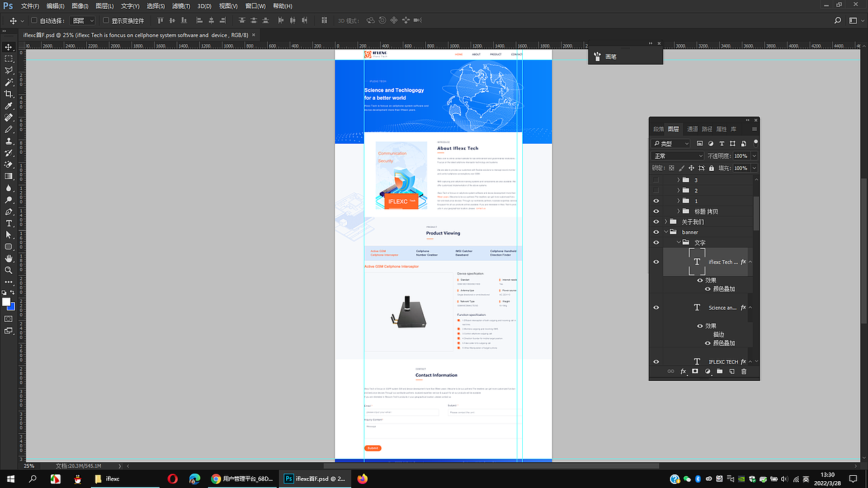Select the Eraser tool
This screenshot has height=488, width=868.
pyautogui.click(x=9, y=164)
